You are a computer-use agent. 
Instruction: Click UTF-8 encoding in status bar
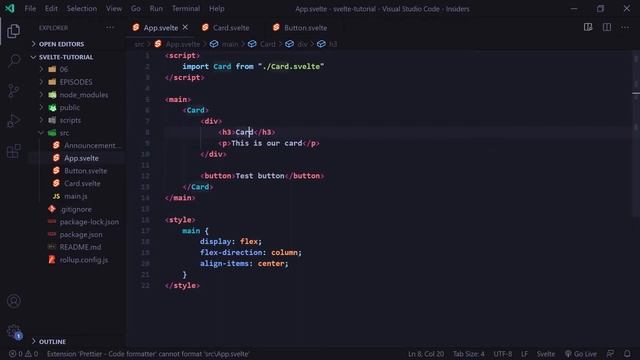coord(502,354)
